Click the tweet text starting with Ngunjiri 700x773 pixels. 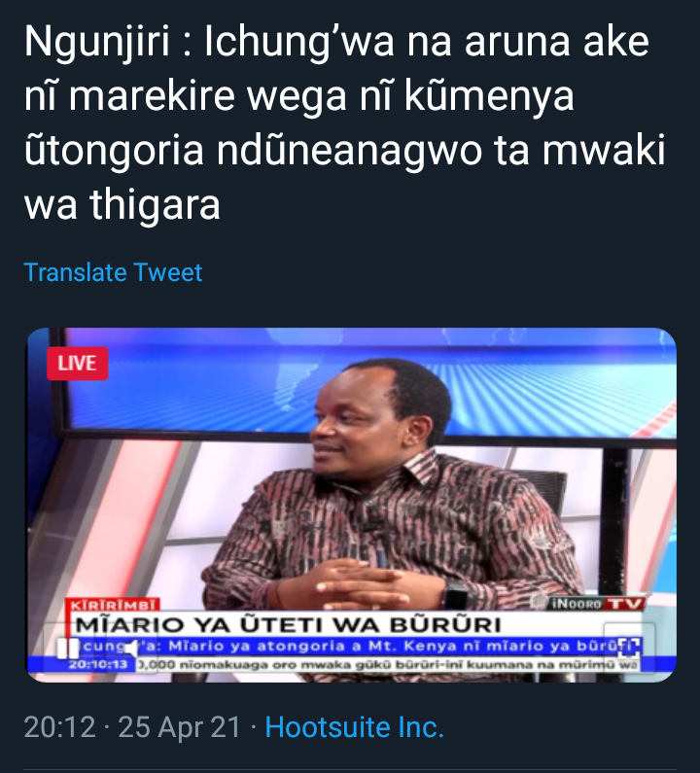click(x=344, y=123)
